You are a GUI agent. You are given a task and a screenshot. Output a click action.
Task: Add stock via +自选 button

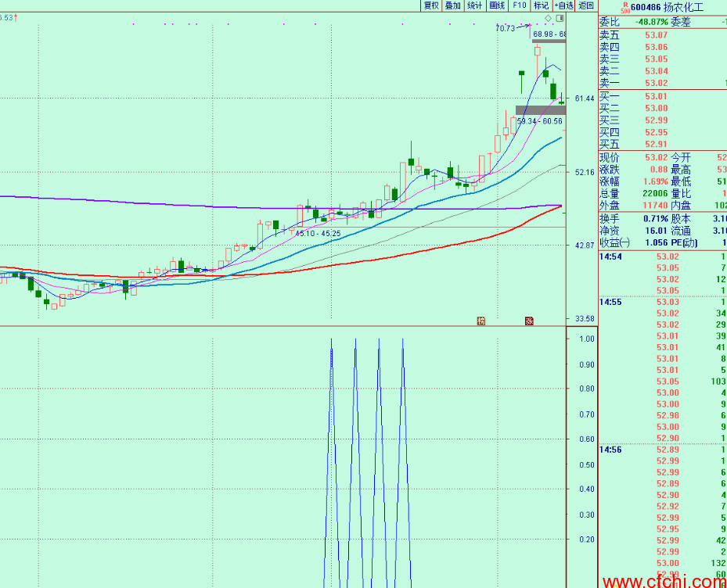click(x=563, y=5)
